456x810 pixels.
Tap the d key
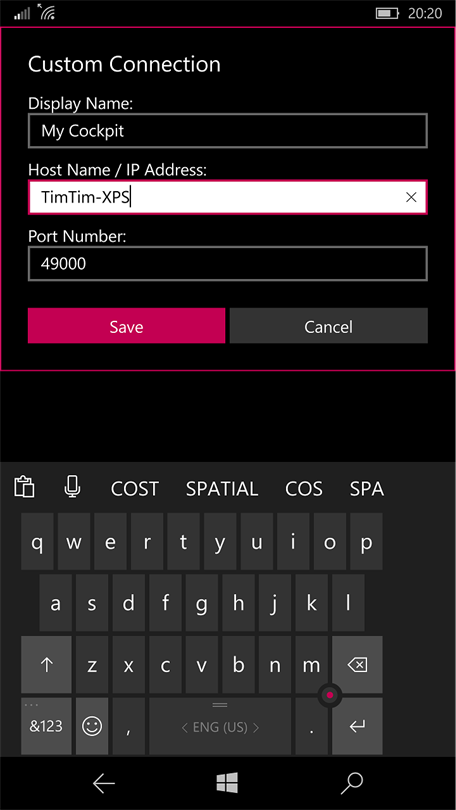(129, 603)
